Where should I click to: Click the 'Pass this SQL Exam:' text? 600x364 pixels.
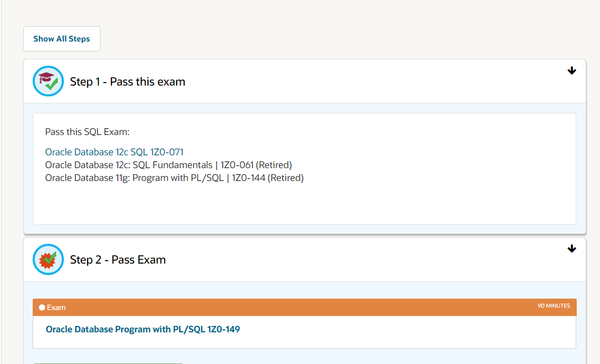(87, 132)
